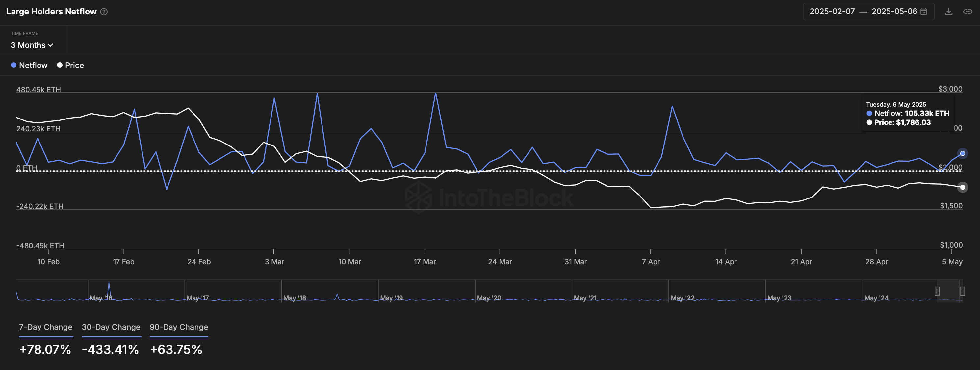The height and width of the screenshot is (370, 980).
Task: Select the 7-Day Change tab
Action: point(46,327)
